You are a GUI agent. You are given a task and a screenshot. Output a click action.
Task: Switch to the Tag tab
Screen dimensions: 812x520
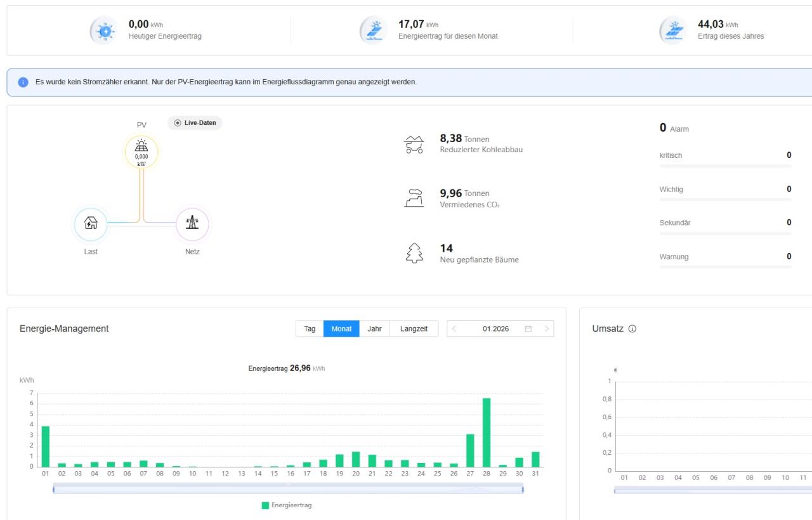[x=310, y=328]
